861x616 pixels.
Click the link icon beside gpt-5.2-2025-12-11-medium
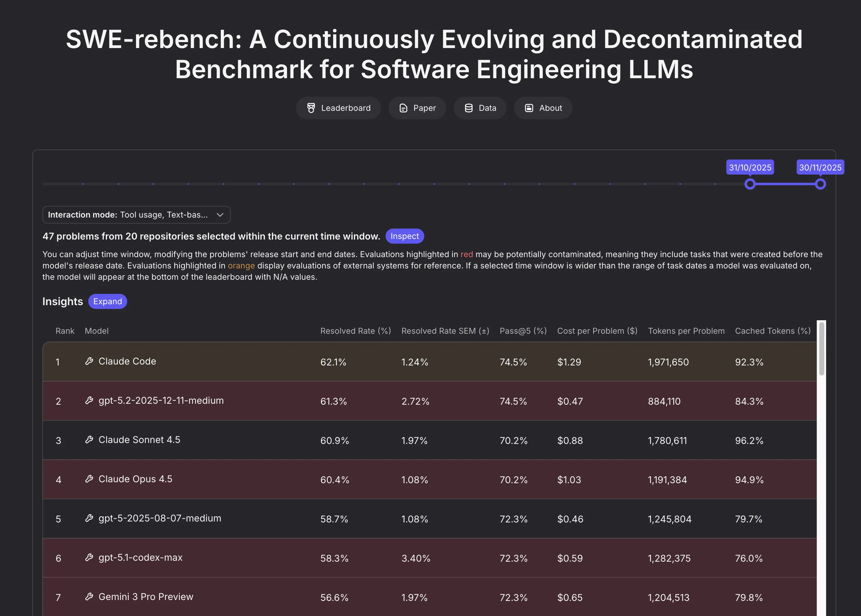tap(89, 401)
